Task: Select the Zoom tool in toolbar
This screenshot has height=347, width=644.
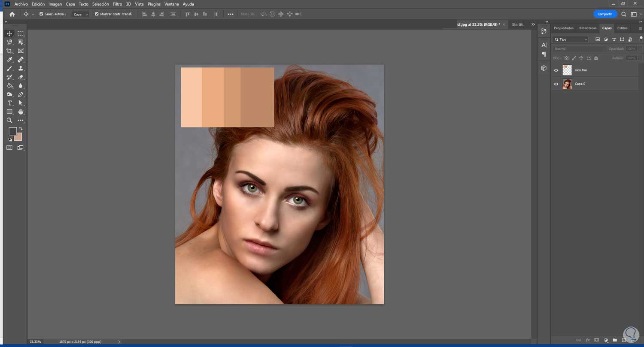Action: tap(9, 121)
